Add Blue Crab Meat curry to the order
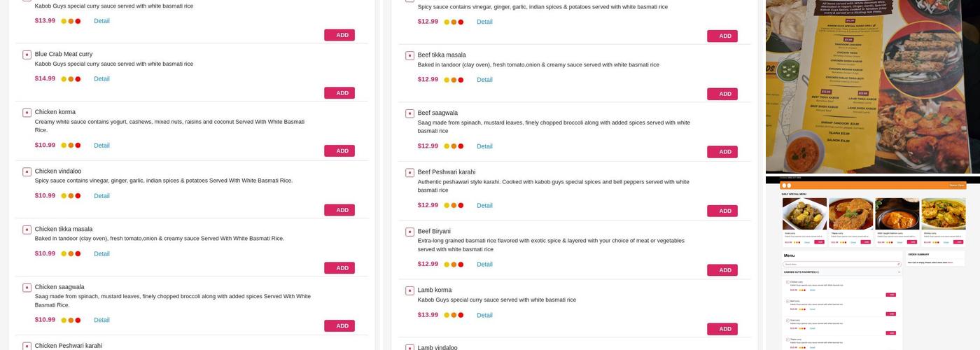 [339, 93]
